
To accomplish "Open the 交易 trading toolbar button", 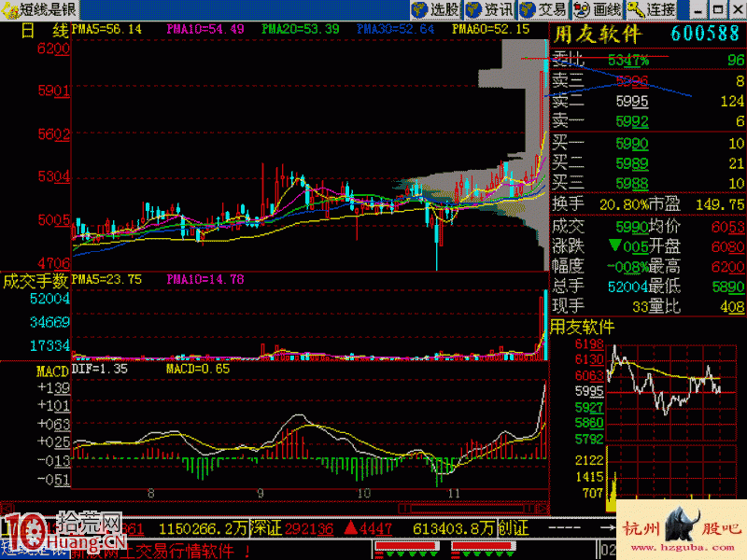I will (543, 9).
